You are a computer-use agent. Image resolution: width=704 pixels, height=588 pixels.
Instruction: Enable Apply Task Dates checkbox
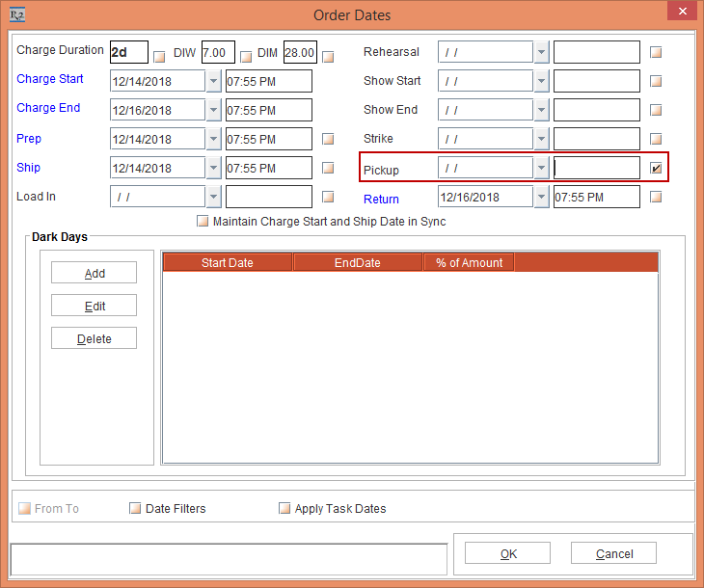click(x=284, y=508)
